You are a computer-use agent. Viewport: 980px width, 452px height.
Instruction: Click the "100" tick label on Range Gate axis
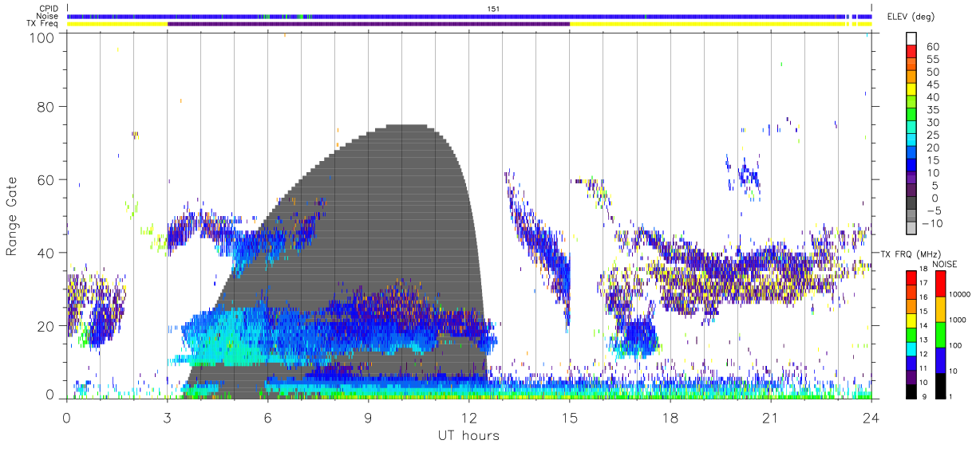43,37
